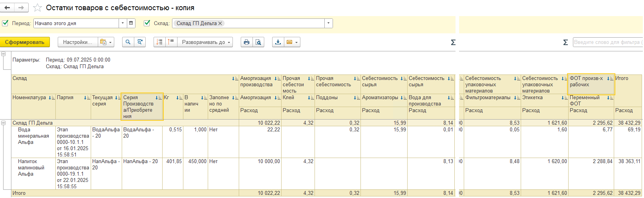Open the Настройки... settings button
Viewport: 644px width, 198px height.
click(77, 42)
